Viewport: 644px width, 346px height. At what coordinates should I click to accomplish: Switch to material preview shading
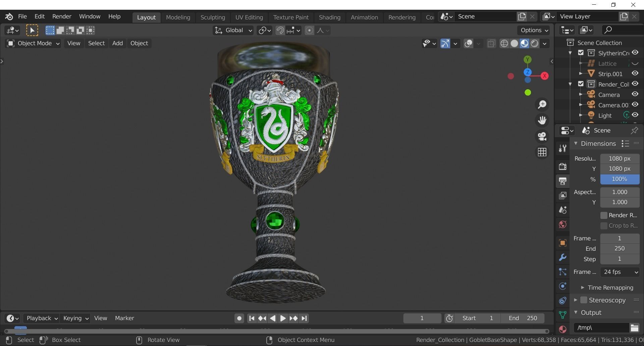click(x=524, y=44)
